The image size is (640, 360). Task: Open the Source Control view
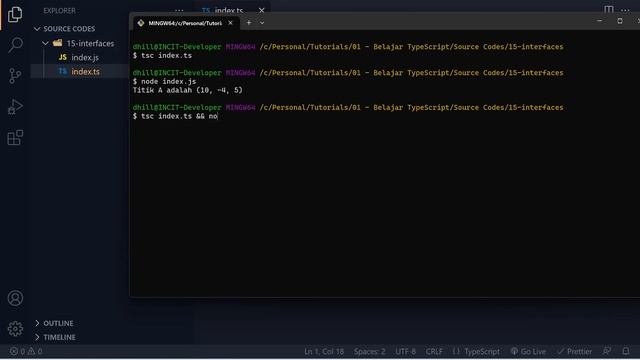(x=15, y=76)
